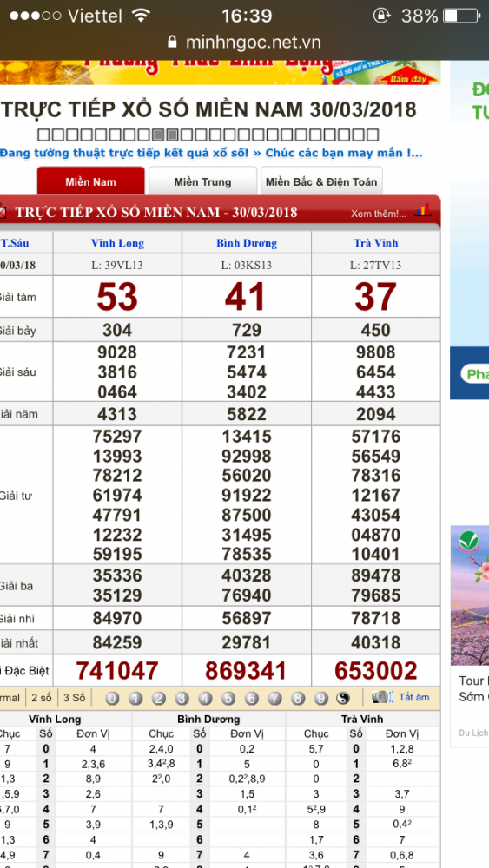Click the yin-yang icon after digit 9
The image size is (489, 868).
pyautogui.click(x=343, y=698)
